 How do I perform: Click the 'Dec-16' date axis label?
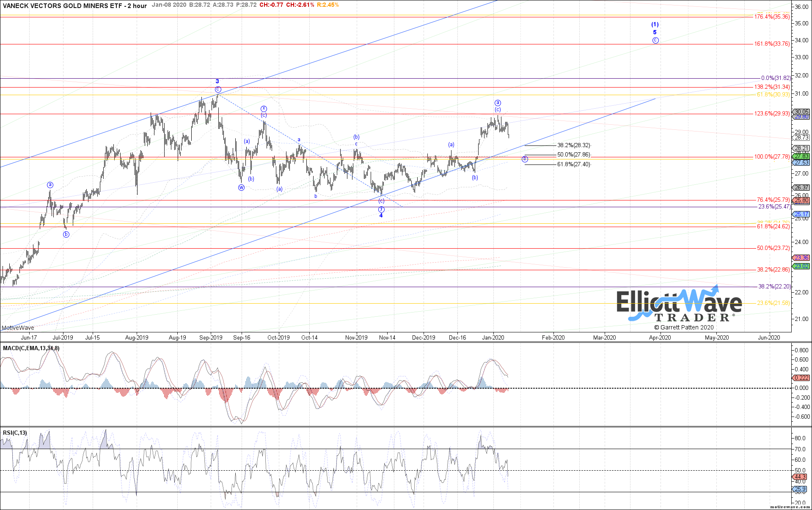point(457,337)
